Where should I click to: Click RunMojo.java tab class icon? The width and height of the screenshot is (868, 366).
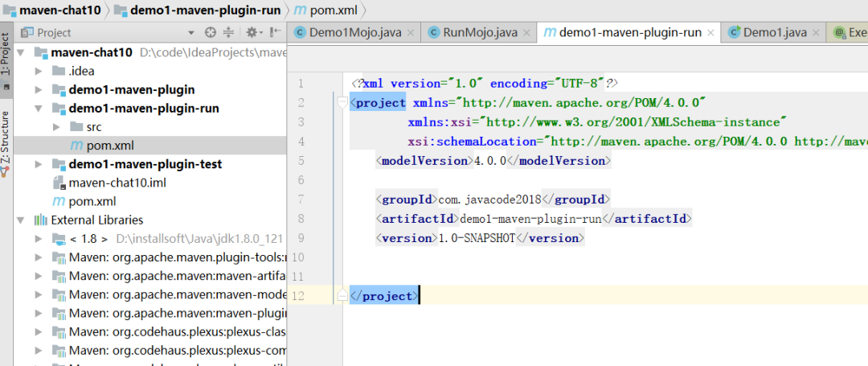click(x=434, y=33)
